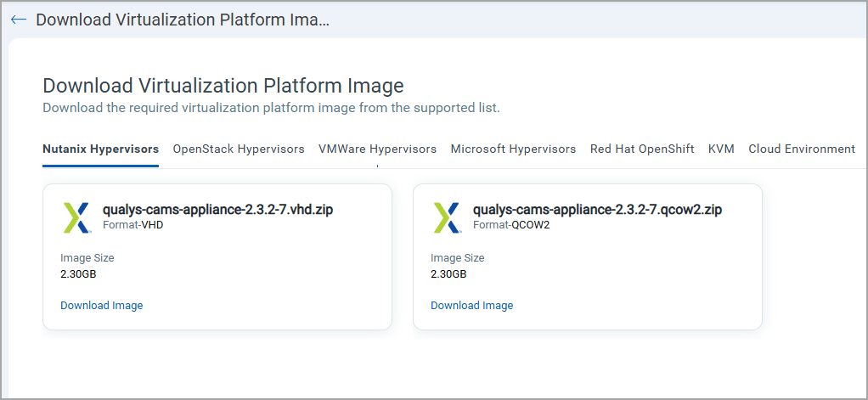Click the truncated page title in header bar

click(183, 20)
